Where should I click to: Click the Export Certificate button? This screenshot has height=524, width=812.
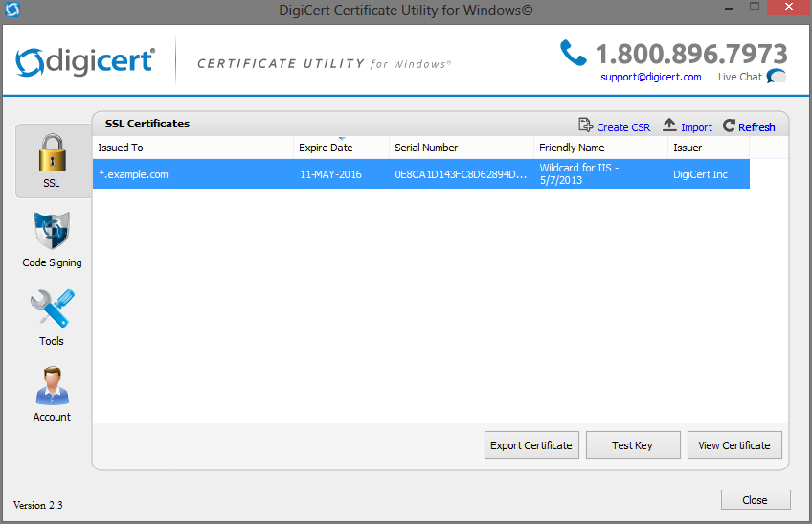pyautogui.click(x=531, y=445)
